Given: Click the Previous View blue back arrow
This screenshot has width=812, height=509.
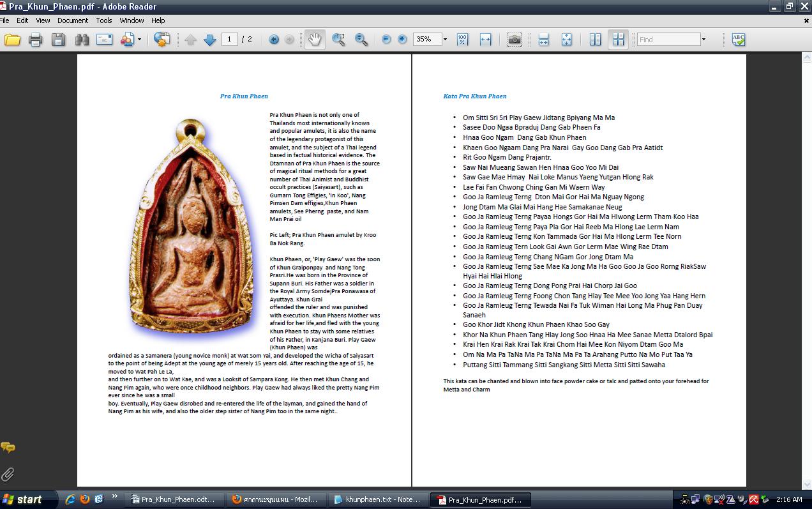Looking at the screenshot, I should coord(274,40).
